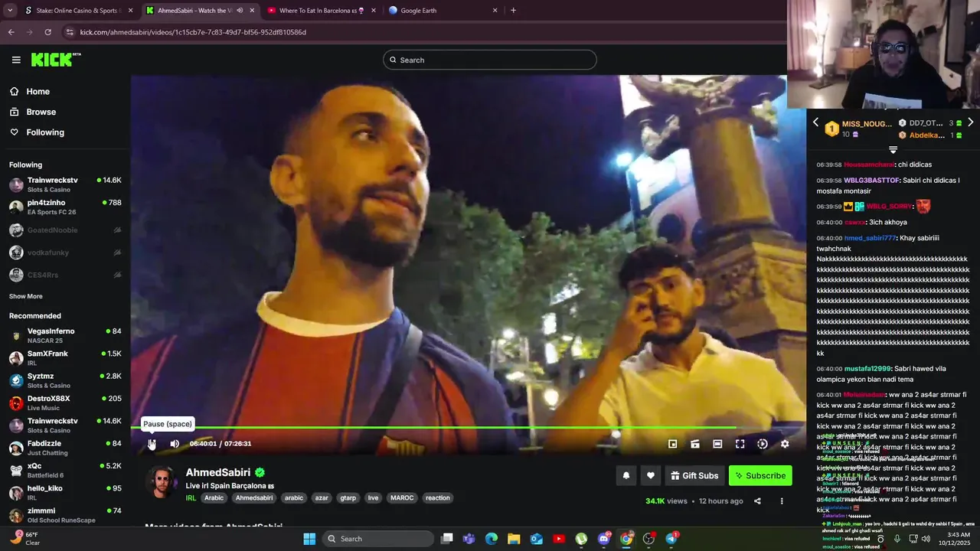Open DestroX88X recommended channel
The width and height of the screenshot is (980, 551).
65,403
